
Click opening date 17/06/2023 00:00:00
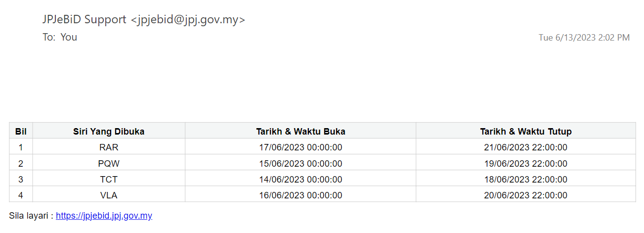[301, 147]
